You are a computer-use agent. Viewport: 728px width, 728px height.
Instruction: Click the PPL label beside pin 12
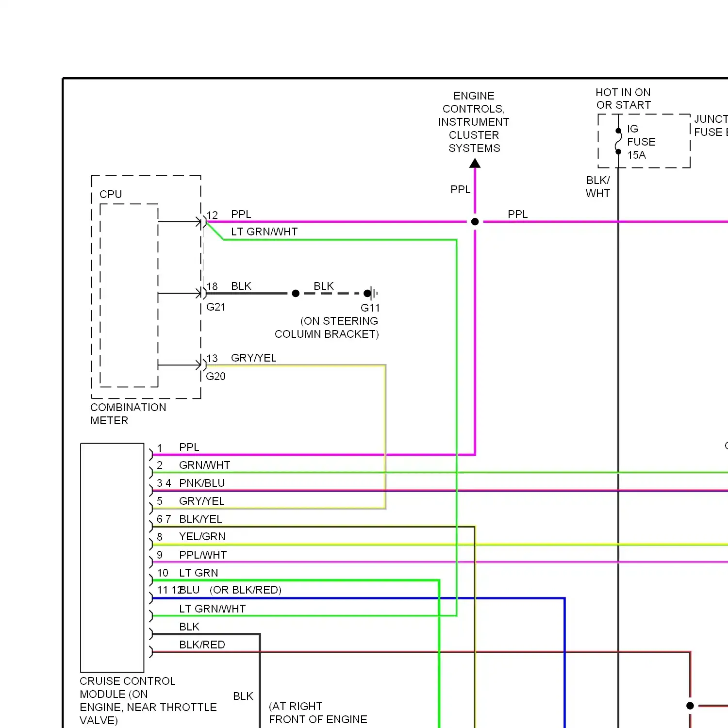pos(241,214)
